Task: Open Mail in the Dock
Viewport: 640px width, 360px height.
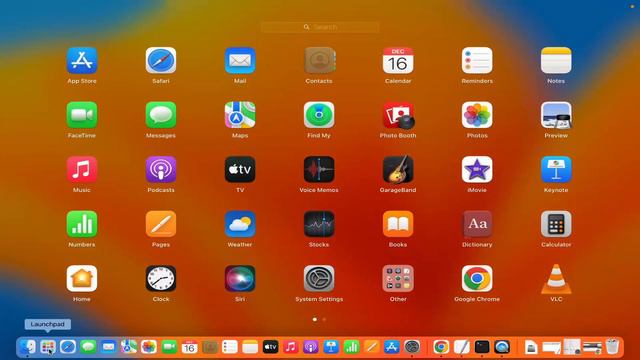Action: (108, 347)
